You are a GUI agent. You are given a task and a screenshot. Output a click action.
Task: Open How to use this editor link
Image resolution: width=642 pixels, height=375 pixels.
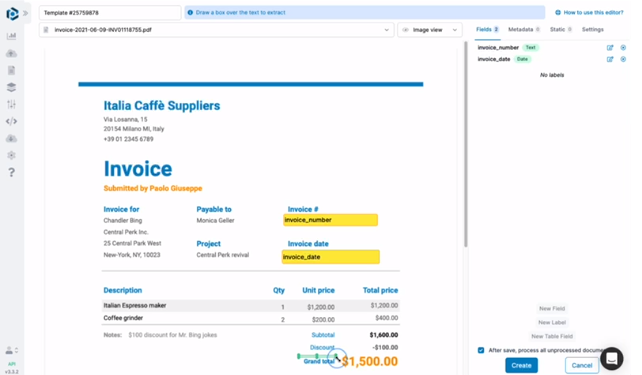pyautogui.click(x=589, y=13)
